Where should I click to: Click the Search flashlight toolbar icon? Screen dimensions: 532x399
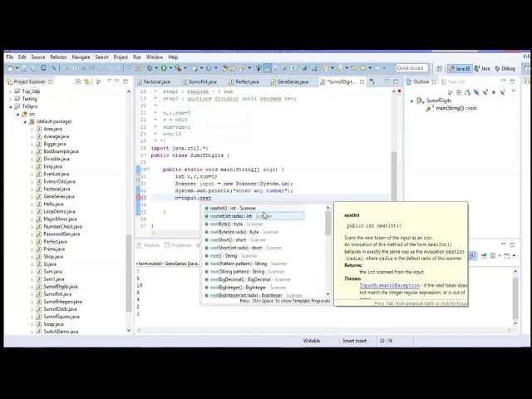[x=243, y=68]
